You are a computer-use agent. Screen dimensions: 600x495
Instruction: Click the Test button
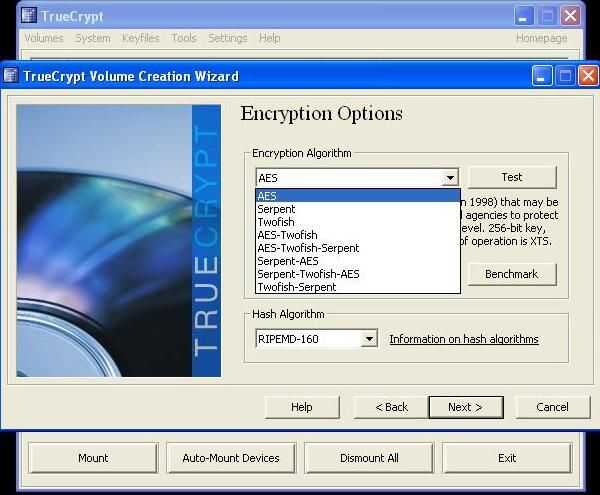[512, 177]
